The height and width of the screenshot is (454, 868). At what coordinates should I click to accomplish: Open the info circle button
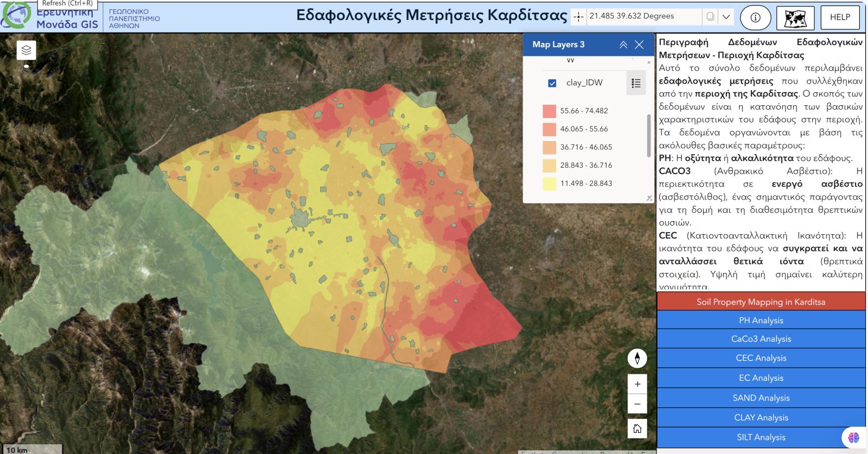point(755,17)
